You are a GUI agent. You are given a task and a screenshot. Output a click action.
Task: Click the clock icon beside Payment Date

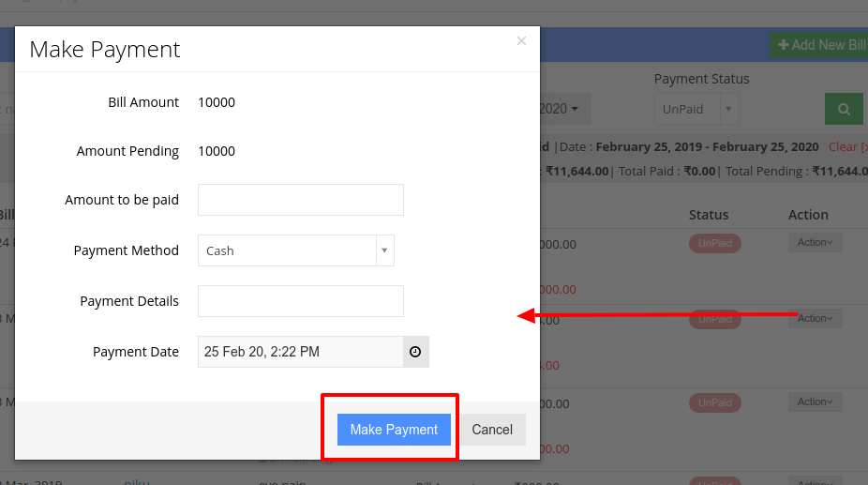click(x=415, y=352)
